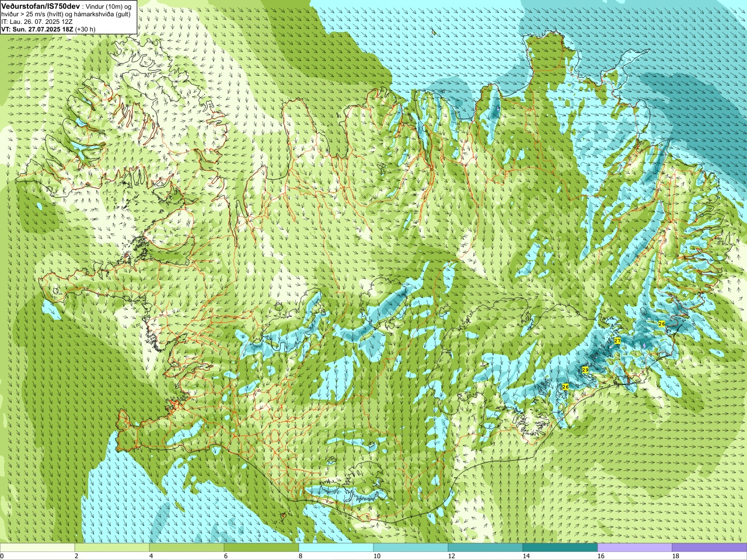Pick the 6–8 m/s dark green legend swatch
Screen dimensions: 747x560
[x=261, y=548]
